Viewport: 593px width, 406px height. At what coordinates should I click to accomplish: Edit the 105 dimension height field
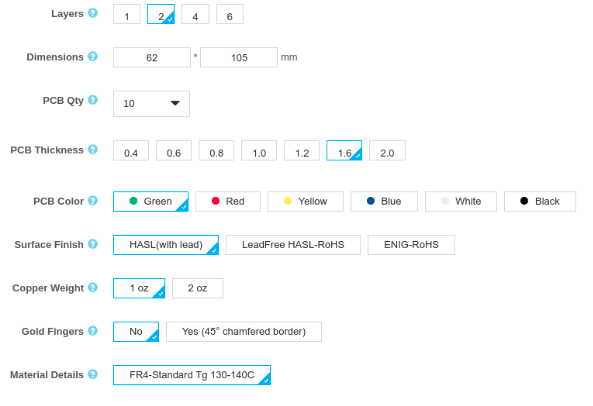[239, 57]
